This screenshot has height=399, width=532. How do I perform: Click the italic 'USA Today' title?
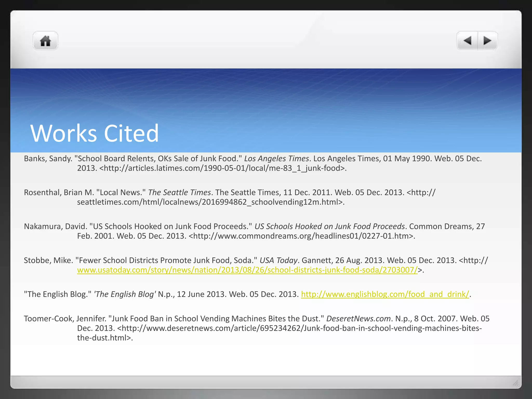click(278, 260)
